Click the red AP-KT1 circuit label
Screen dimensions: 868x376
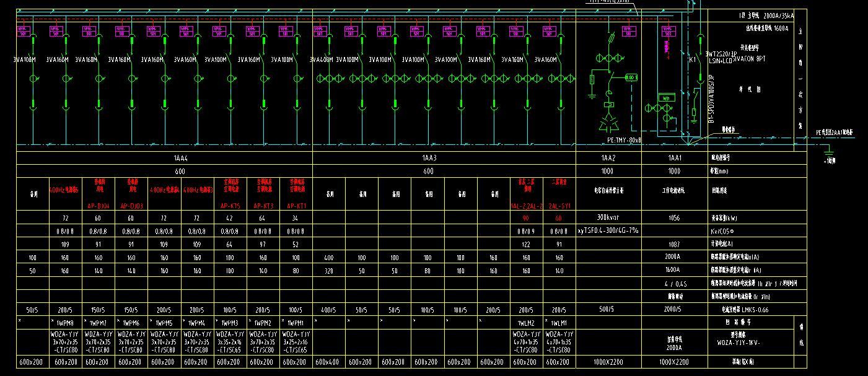click(296, 206)
